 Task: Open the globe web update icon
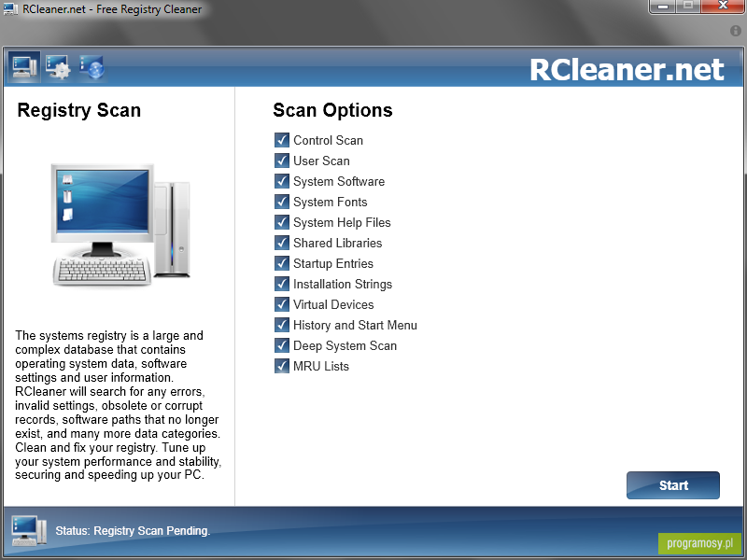coord(92,67)
